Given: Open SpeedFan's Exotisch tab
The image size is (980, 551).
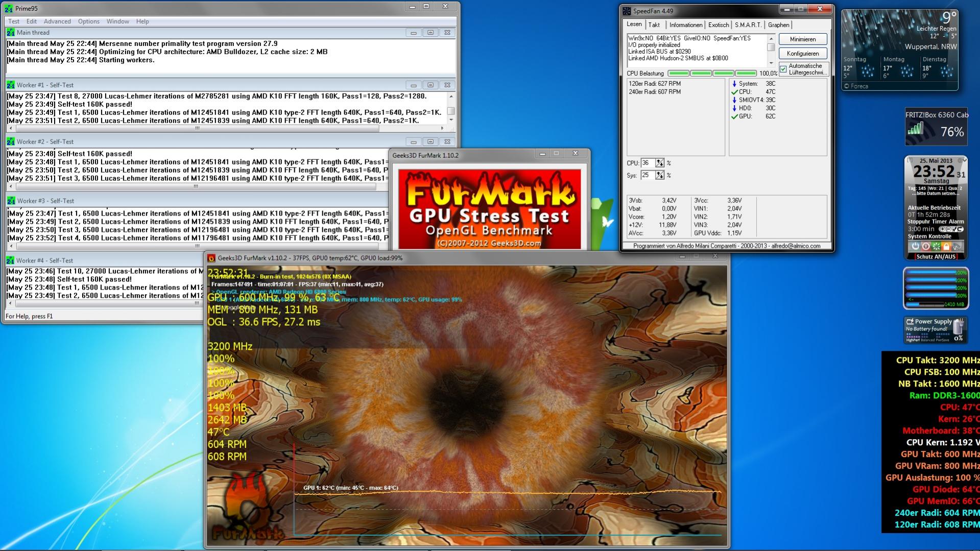Looking at the screenshot, I should pyautogui.click(x=719, y=25).
